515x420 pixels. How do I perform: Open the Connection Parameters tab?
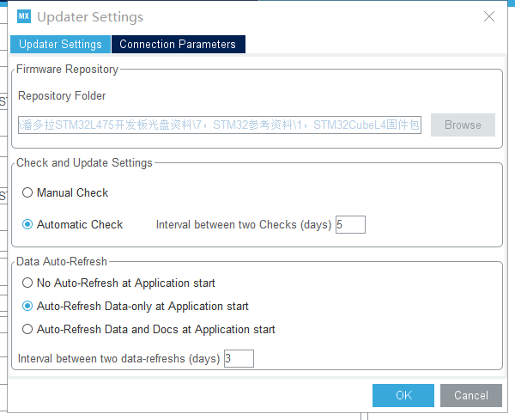[x=178, y=44]
